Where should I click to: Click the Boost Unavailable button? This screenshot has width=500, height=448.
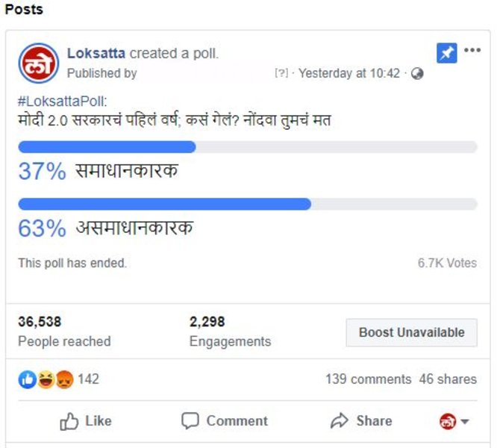[412, 332]
